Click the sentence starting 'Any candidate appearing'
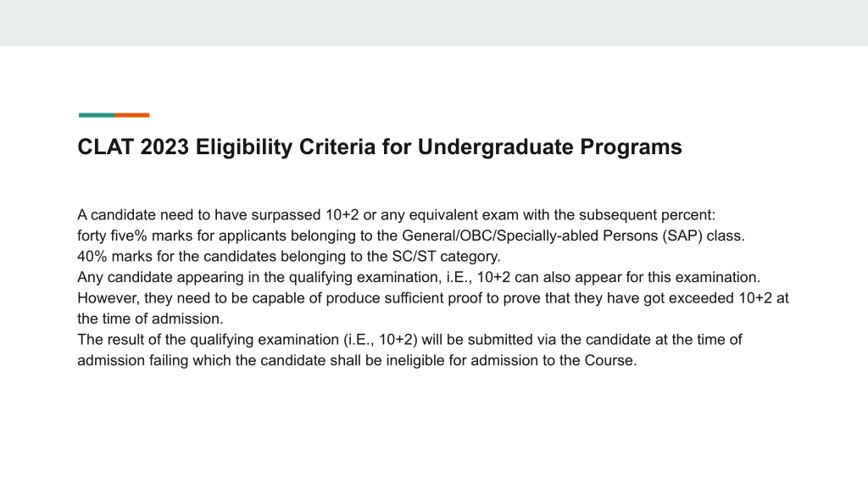 pos(419,277)
